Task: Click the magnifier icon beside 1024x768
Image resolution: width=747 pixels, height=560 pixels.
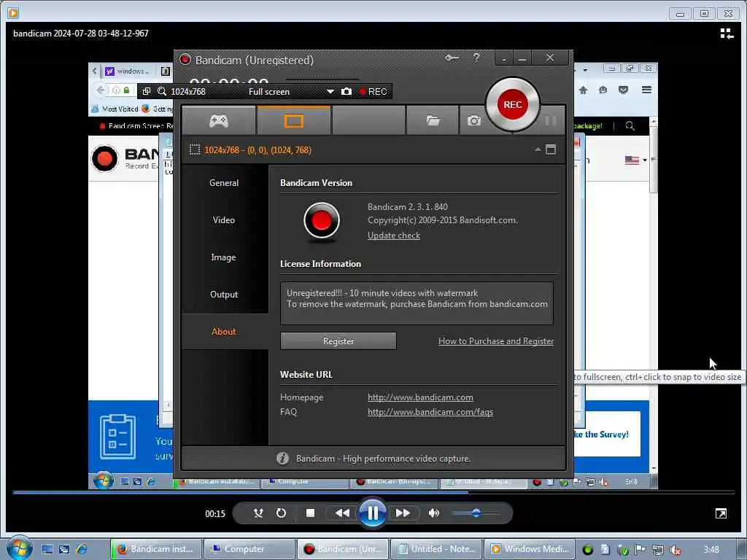Action: [x=162, y=91]
